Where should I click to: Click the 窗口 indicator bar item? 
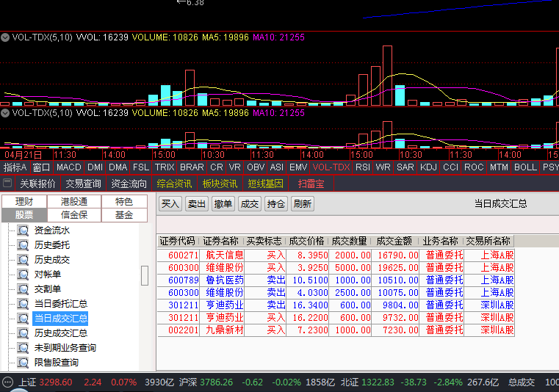click(x=41, y=167)
